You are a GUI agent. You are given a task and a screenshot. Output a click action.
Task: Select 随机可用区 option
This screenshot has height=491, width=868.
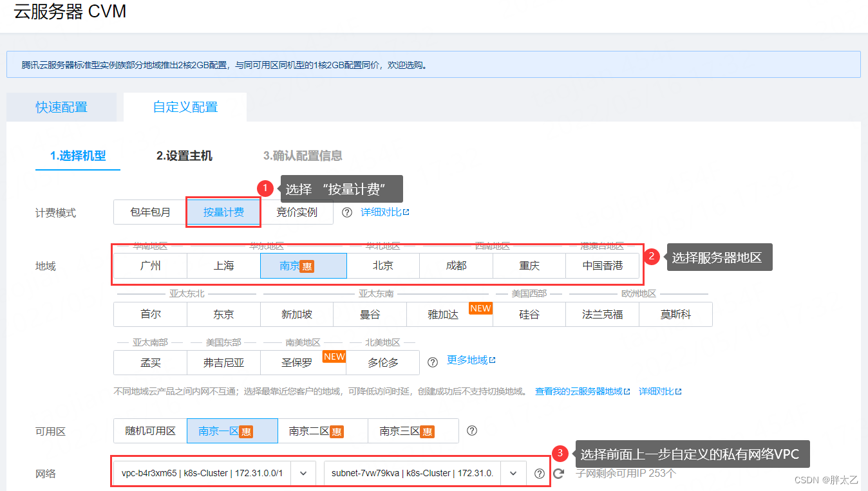click(x=149, y=431)
